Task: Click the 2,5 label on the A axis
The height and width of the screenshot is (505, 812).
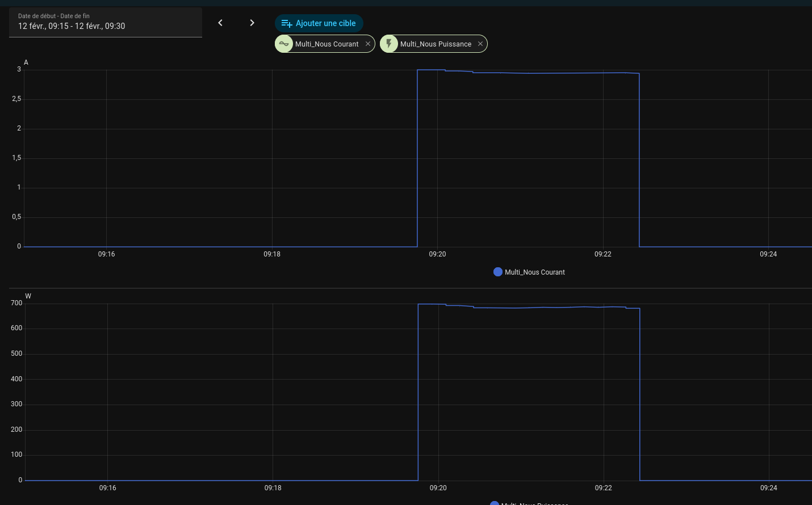Action: [16, 99]
